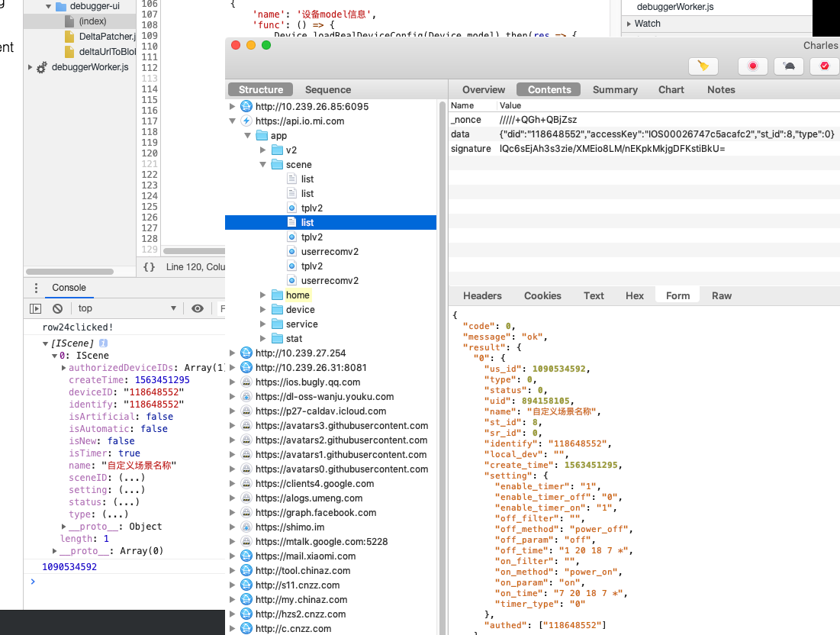This screenshot has width=840, height=635.
Task: Show the console sidebar drawer icon
Action: [35, 308]
